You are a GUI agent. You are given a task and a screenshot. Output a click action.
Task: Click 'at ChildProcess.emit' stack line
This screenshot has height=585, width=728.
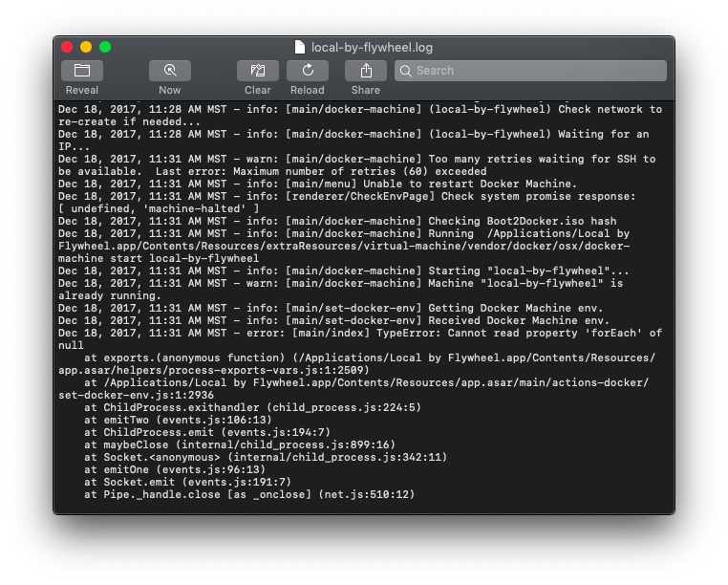(x=207, y=433)
